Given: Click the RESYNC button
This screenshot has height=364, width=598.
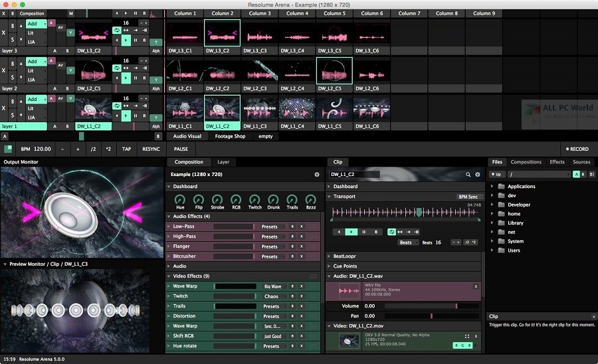Looking at the screenshot, I should tap(151, 149).
